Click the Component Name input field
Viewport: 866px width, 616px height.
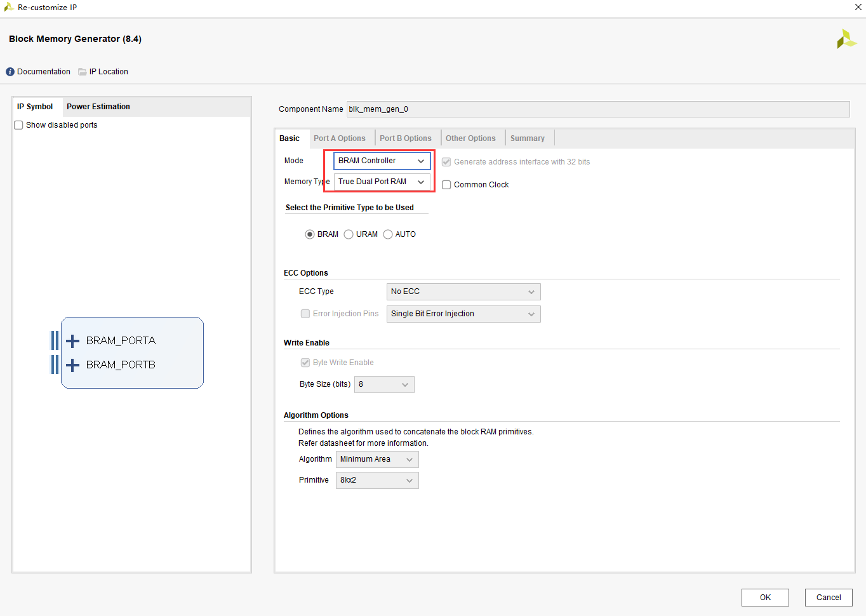pos(598,109)
